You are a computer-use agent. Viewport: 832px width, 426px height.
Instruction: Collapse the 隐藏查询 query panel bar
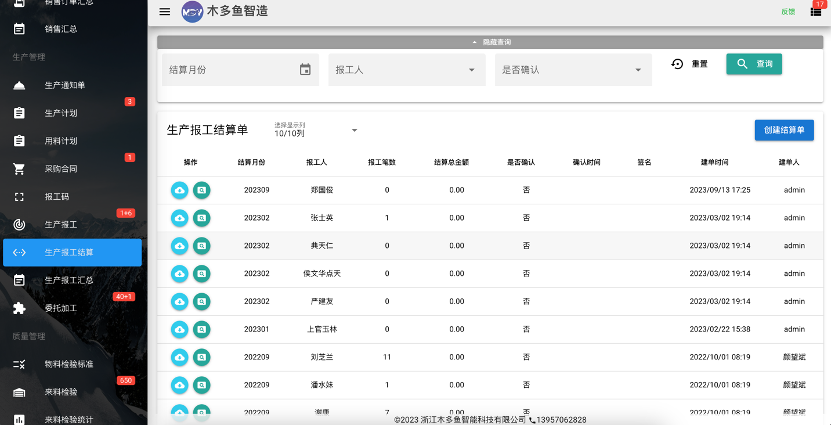[x=490, y=42]
